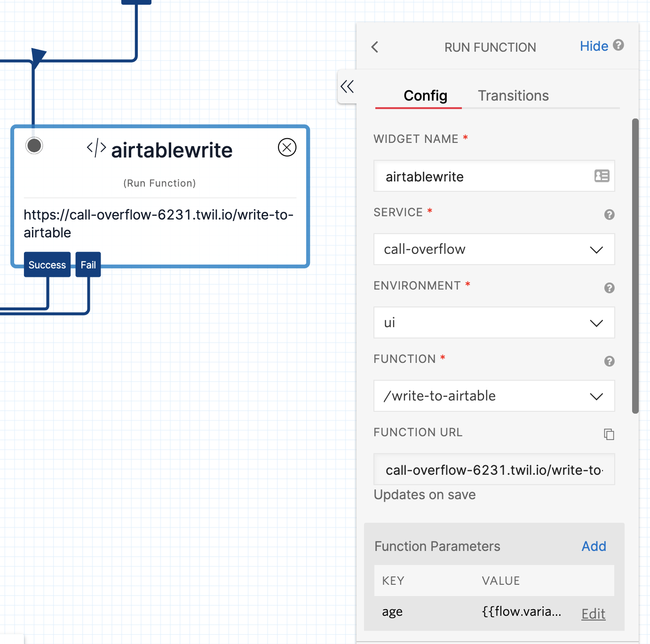
Task: Click the help icon next to Hide
Action: [618, 45]
